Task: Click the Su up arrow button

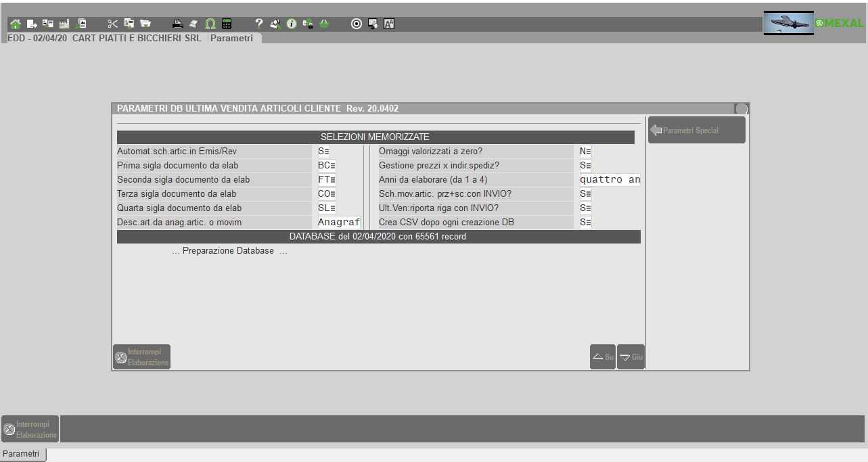Action: click(x=602, y=357)
